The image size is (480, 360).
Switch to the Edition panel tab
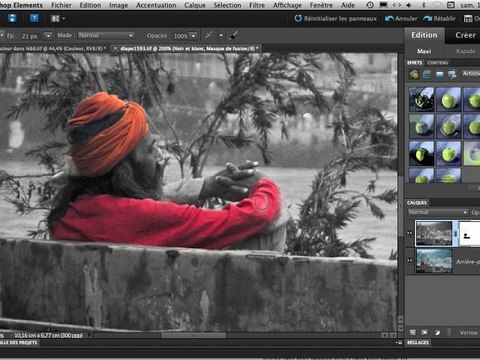coord(424,35)
